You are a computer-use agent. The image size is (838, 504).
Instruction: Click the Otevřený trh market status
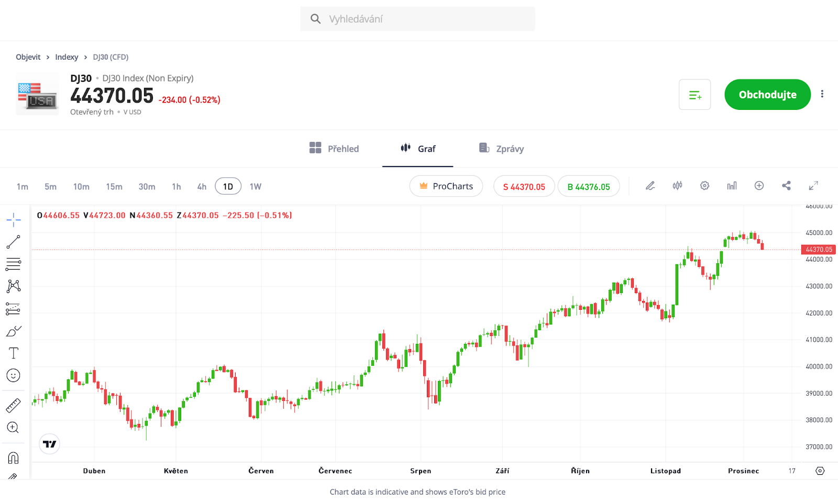click(x=92, y=112)
